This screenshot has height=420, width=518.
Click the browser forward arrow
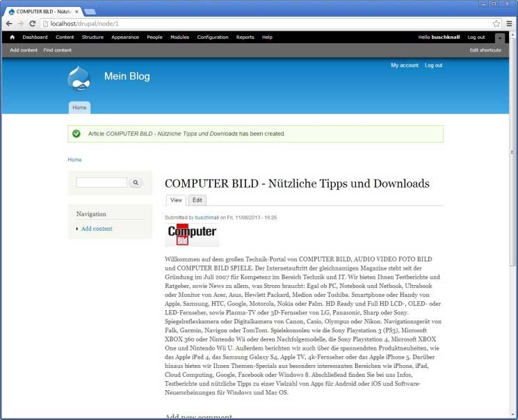(x=20, y=24)
